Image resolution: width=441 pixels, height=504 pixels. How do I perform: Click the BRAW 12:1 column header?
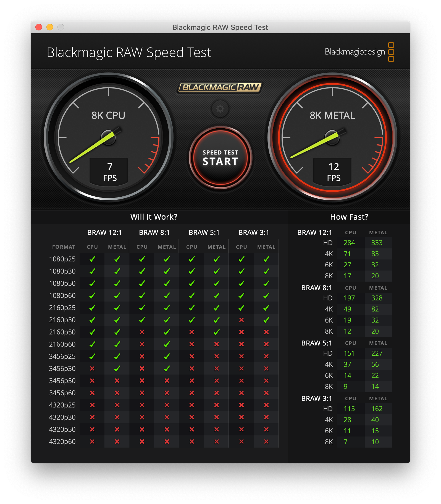[104, 233]
